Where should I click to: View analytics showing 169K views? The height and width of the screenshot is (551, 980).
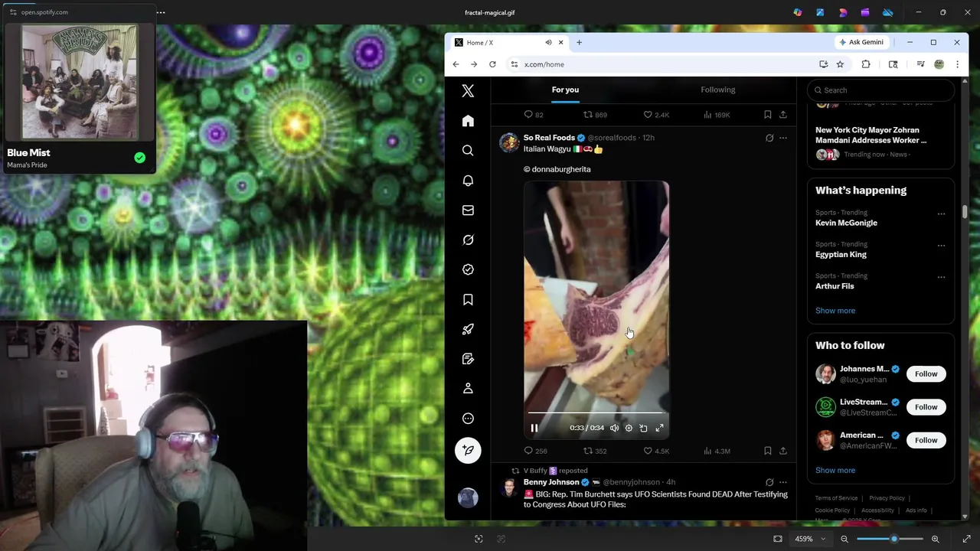point(717,115)
